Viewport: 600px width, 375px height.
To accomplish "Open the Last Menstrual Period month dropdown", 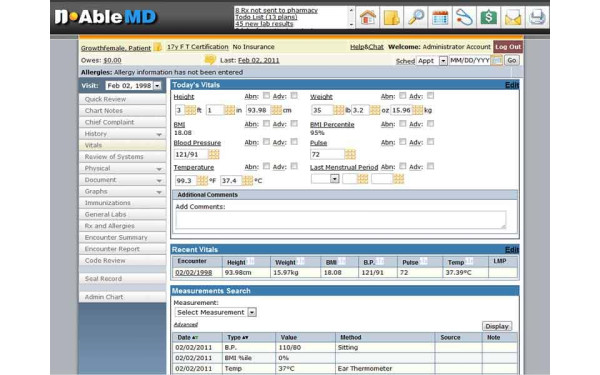I will click(325, 179).
